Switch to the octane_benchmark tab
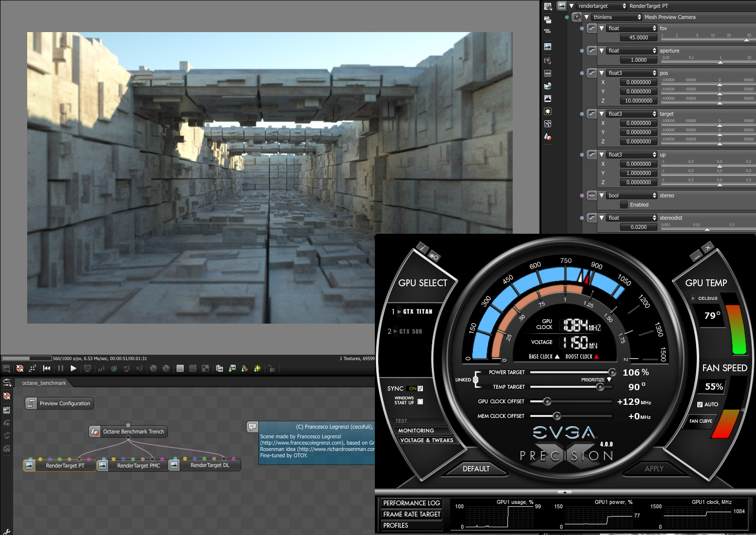 (x=44, y=383)
